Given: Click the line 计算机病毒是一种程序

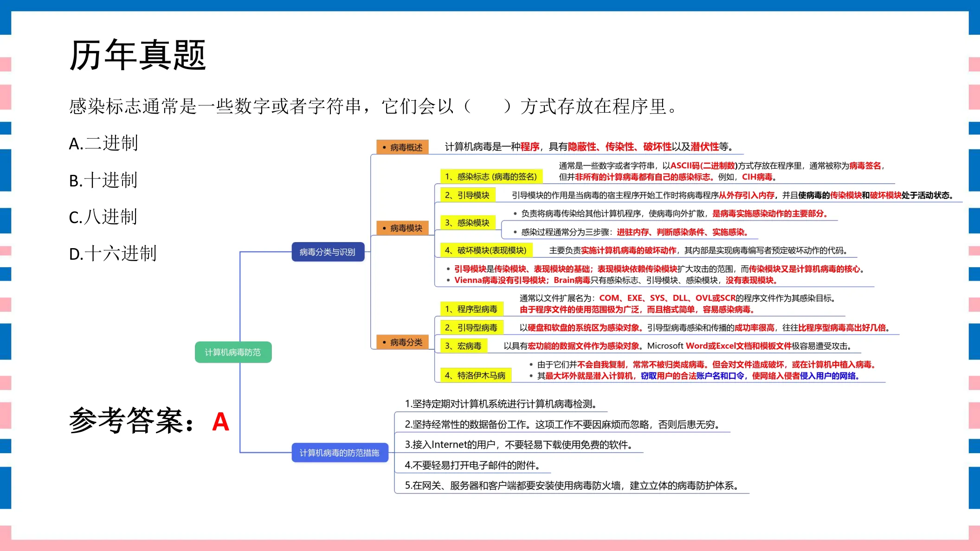Looking at the screenshot, I should 589,147.
